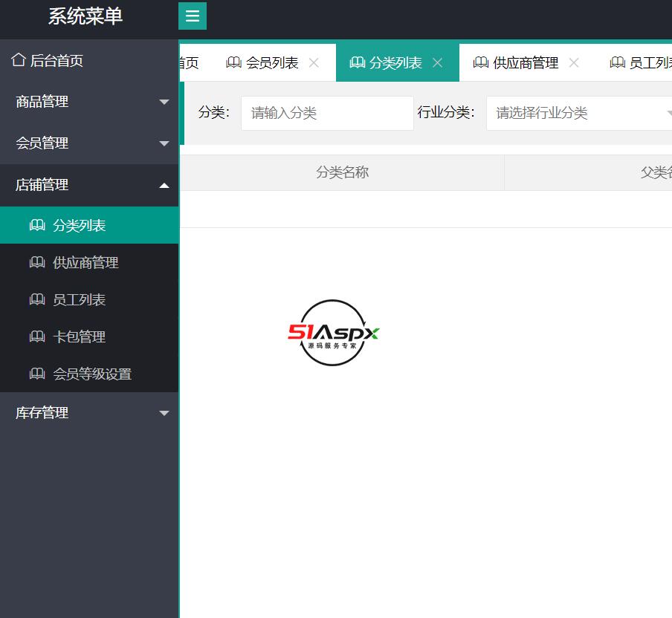Click the book icon beside 员工列表
Viewport: 672px width, 618px height.
(37, 299)
